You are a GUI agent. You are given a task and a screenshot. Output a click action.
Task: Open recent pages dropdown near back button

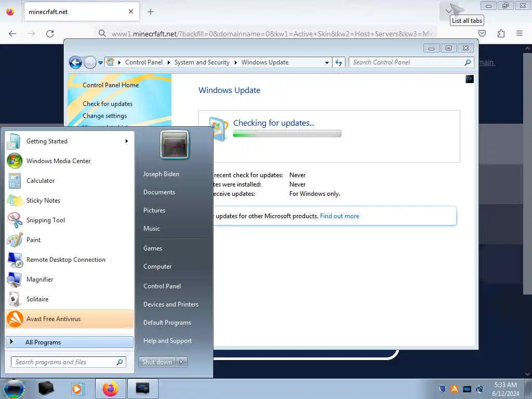pos(100,63)
